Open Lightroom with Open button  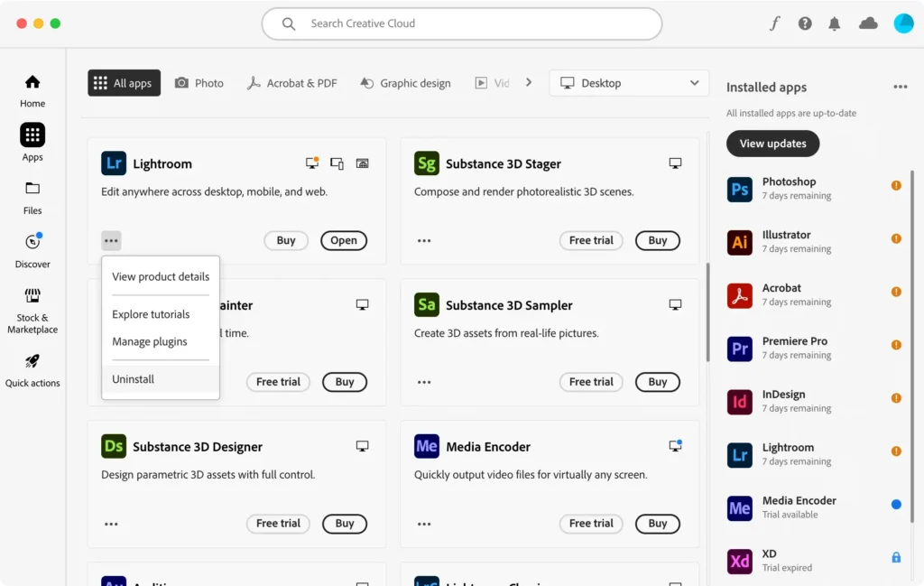click(344, 240)
